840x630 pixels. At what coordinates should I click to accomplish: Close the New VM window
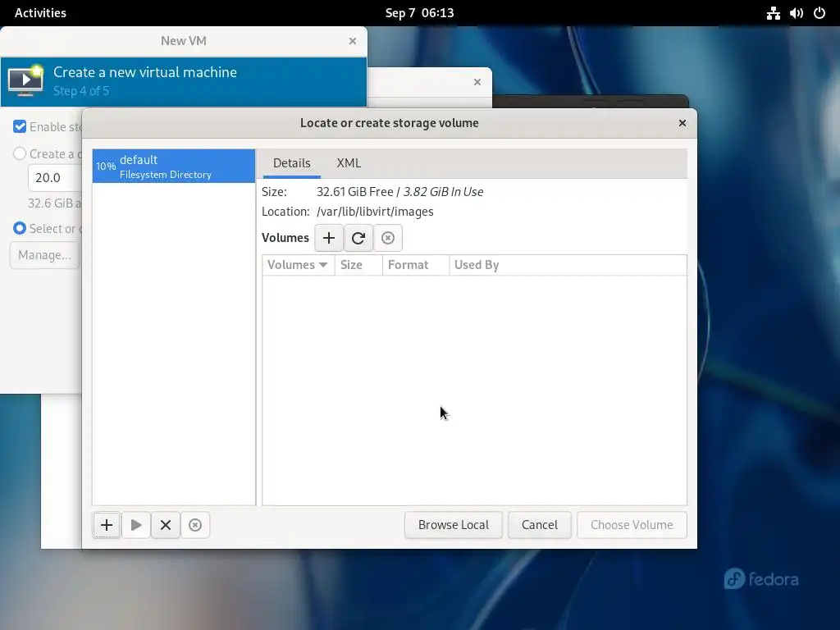tap(353, 41)
